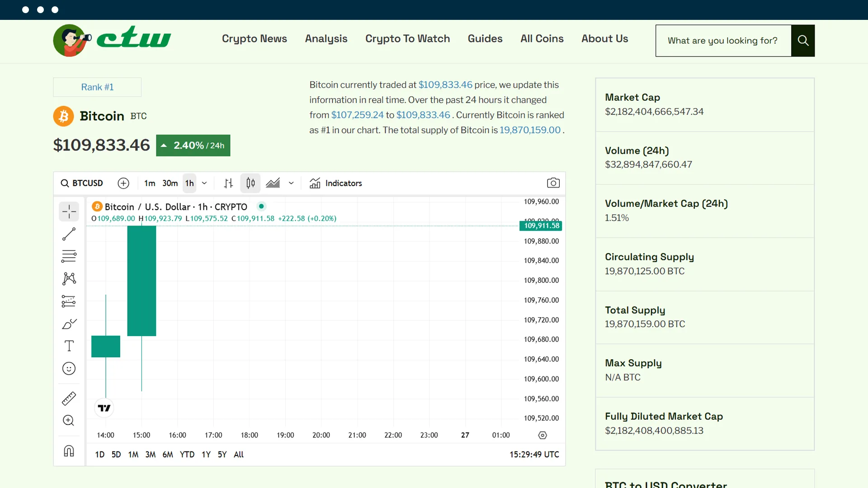Select the trend line drawing tool
Screen dimensions: 868x488
pos(69,234)
